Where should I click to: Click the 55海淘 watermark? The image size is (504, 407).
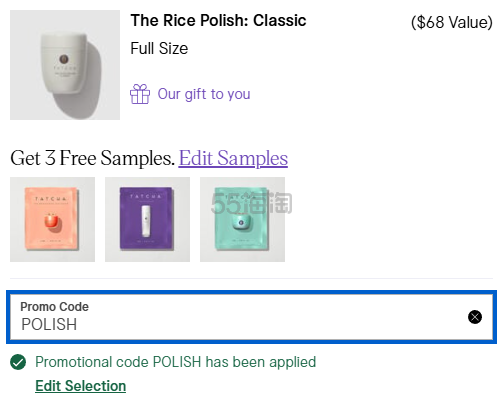tap(252, 203)
